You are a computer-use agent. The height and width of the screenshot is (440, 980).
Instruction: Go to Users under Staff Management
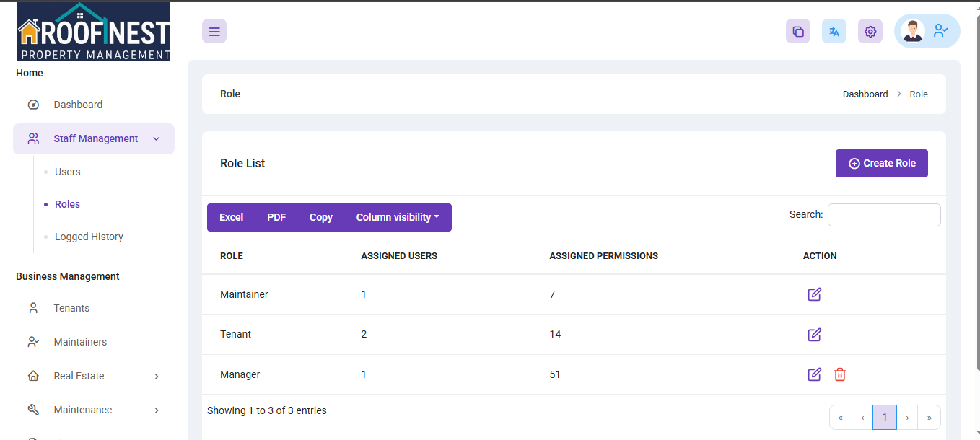point(68,172)
